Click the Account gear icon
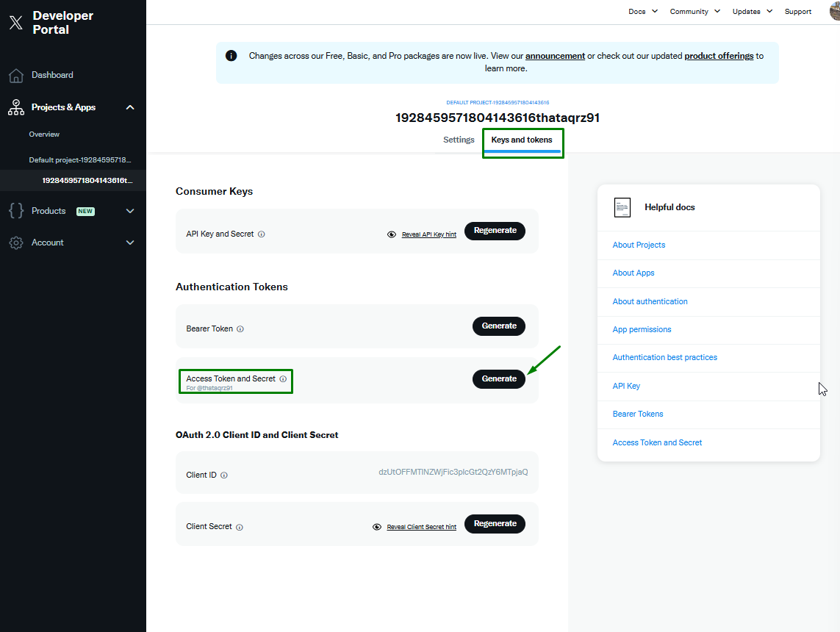The image size is (840, 632). (16, 243)
